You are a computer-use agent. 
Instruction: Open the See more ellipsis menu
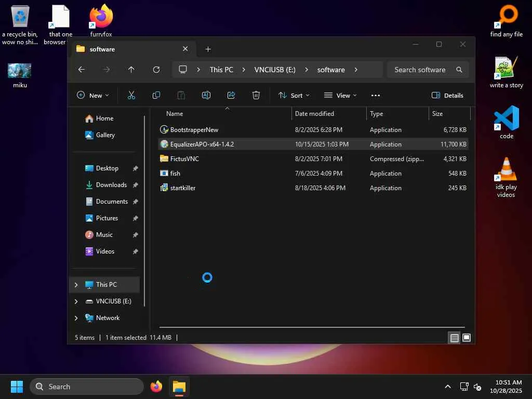tap(376, 96)
